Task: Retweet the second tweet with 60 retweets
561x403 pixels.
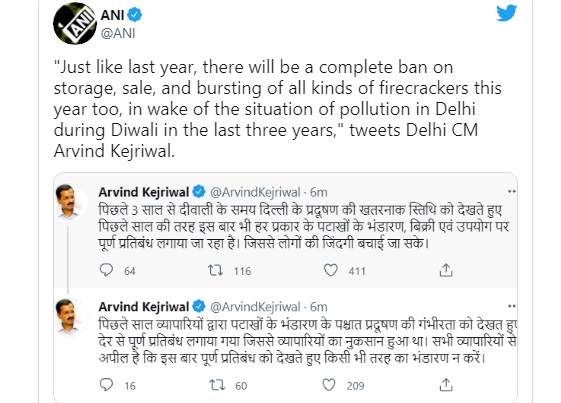Action: pyautogui.click(x=217, y=385)
